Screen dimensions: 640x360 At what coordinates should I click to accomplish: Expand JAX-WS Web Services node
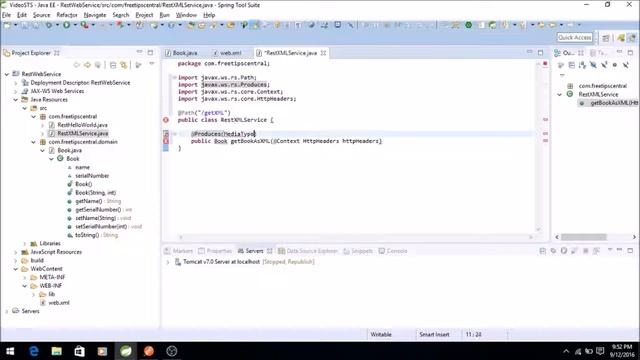pyautogui.click(x=16, y=91)
